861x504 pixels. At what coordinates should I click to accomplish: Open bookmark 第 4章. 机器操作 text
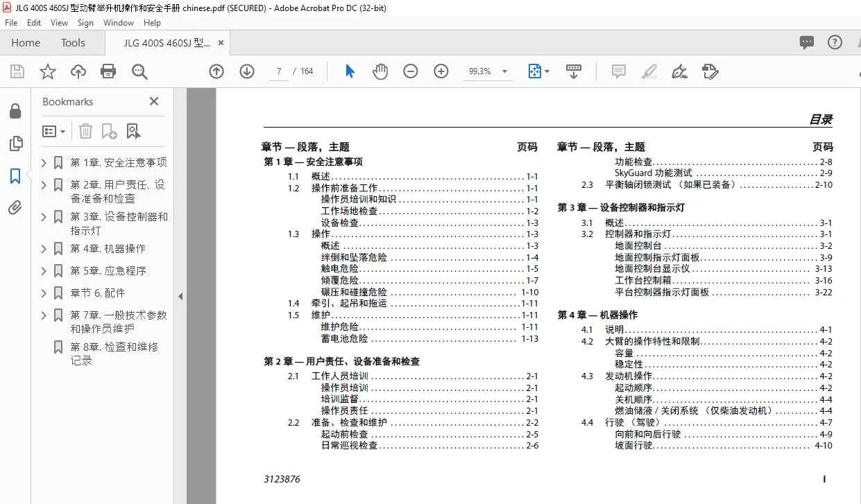point(108,249)
